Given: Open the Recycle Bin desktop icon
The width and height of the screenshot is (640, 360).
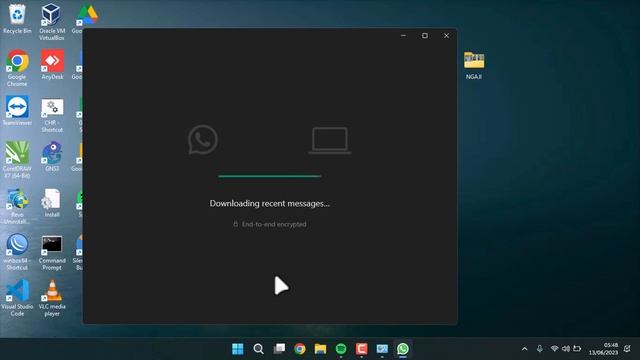Looking at the screenshot, I should [x=17, y=19].
